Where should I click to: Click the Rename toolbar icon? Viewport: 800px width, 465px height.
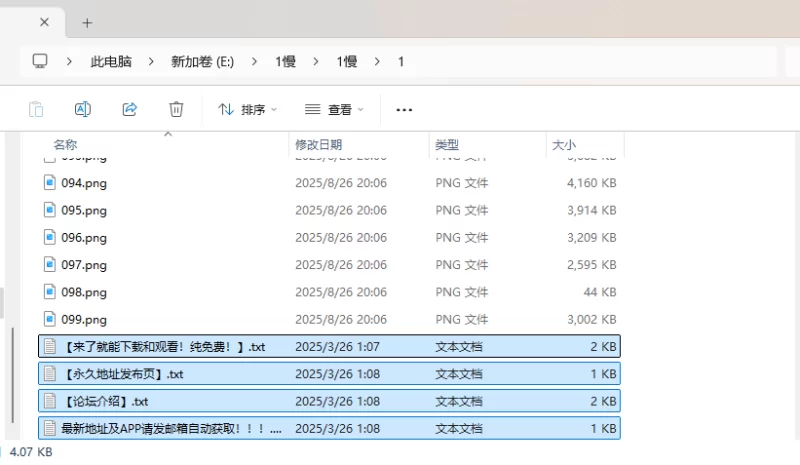[83, 109]
